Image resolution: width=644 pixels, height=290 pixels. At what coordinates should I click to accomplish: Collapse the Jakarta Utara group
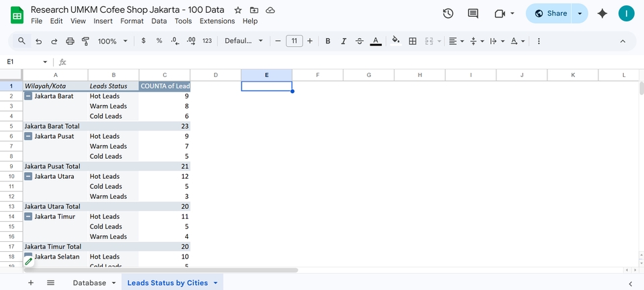[28, 177]
